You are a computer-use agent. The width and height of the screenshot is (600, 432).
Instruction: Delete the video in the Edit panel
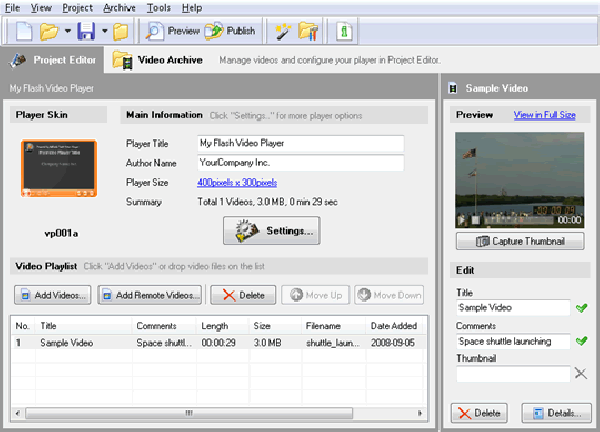pos(479,413)
